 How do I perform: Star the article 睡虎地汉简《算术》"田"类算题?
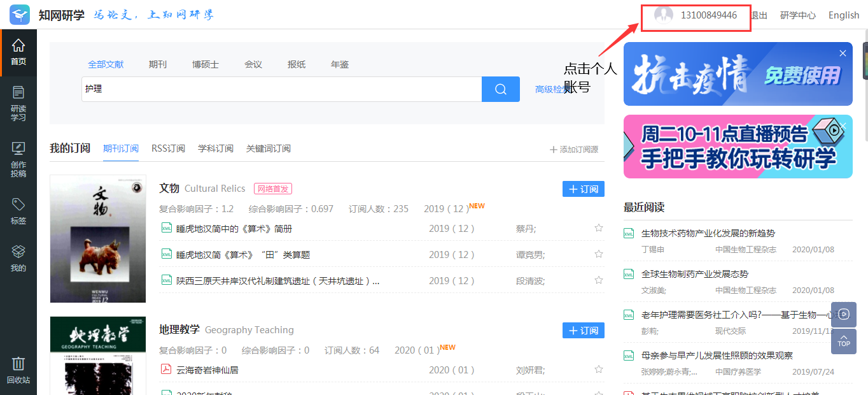tap(598, 254)
